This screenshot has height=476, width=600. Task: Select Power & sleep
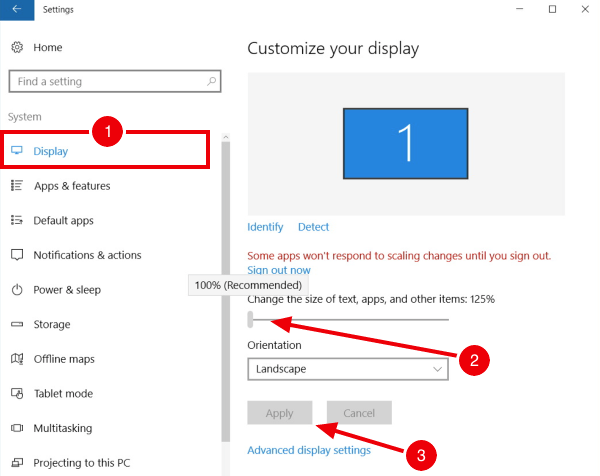point(67,290)
